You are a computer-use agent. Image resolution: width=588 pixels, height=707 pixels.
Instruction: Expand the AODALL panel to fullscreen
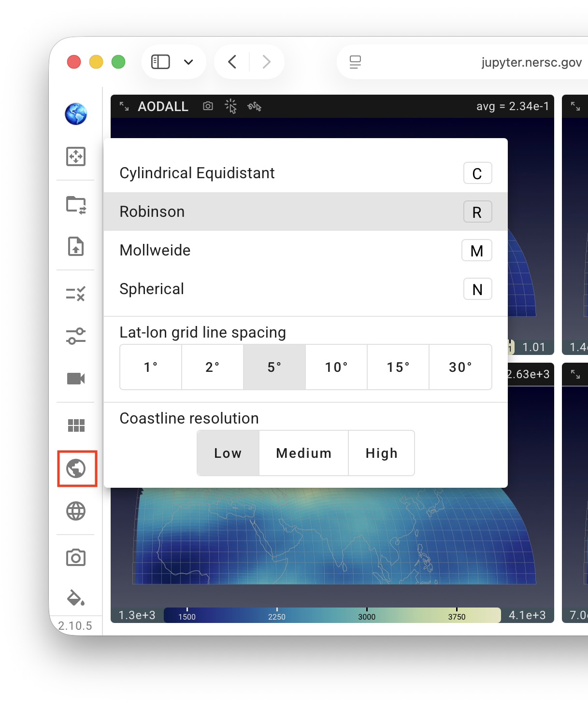tap(124, 106)
